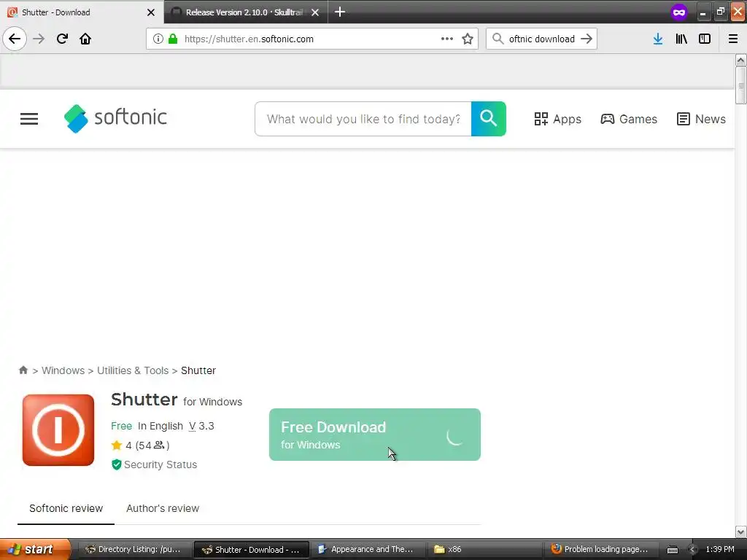Open the Firefox downloads panel

[658, 39]
